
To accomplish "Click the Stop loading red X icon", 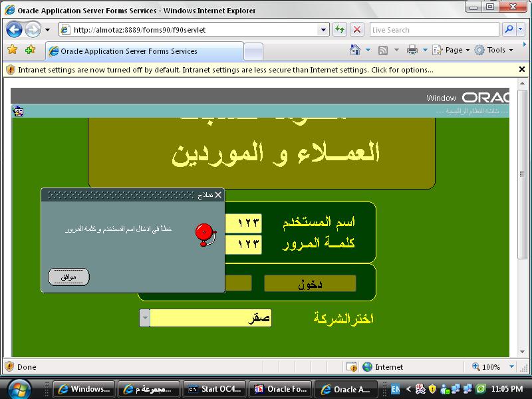I will click(357, 30).
